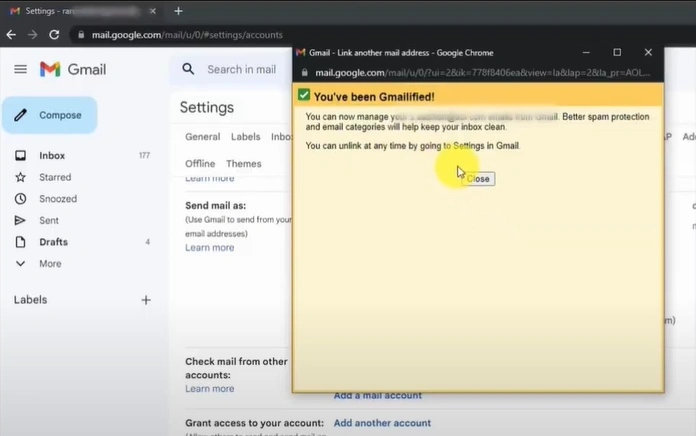The height and width of the screenshot is (436, 696).
Task: Click the search magnifier icon
Action: pos(188,69)
